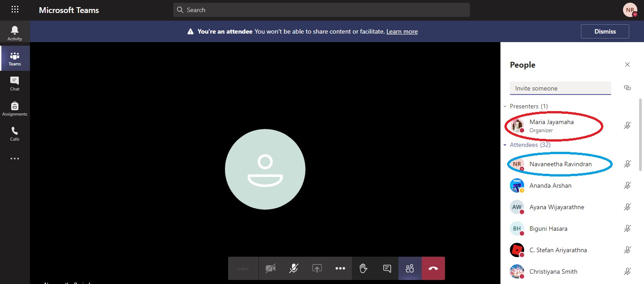Open Chat from the left sidebar
The height and width of the screenshot is (284, 644).
15,83
